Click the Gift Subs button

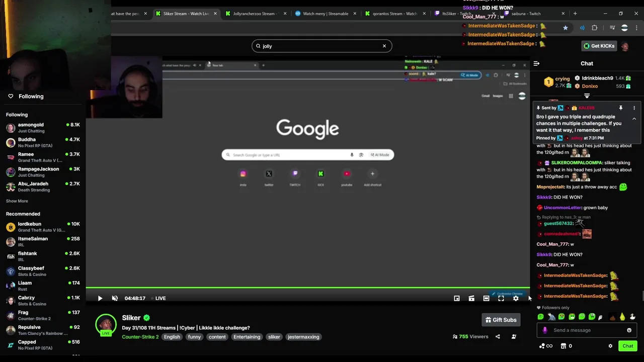tap(501, 320)
